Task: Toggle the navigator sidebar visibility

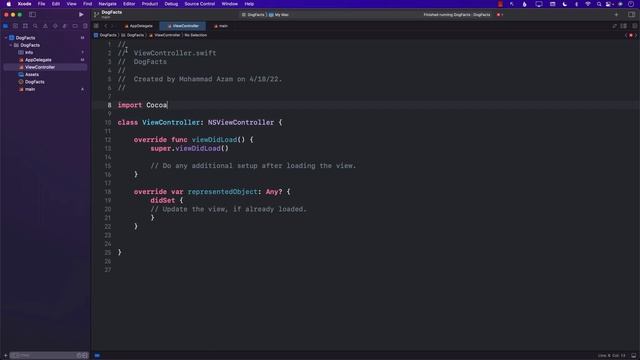Action: pyautogui.click(x=32, y=14)
